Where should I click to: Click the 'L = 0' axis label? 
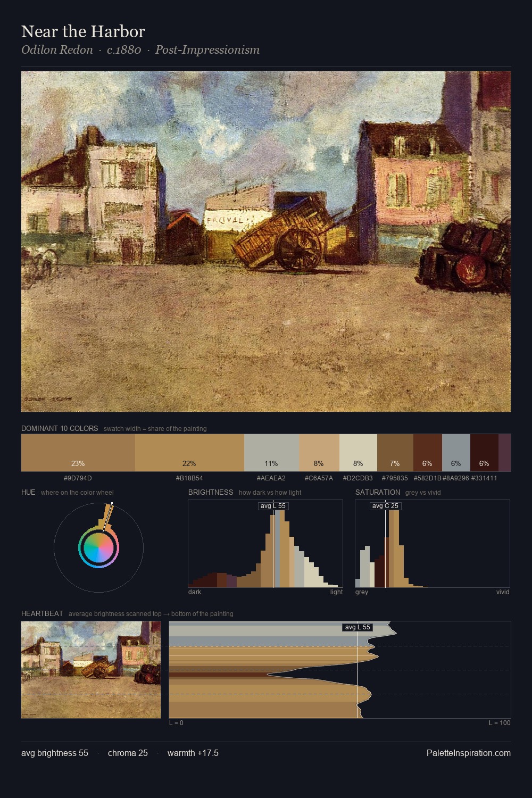pyautogui.click(x=176, y=723)
